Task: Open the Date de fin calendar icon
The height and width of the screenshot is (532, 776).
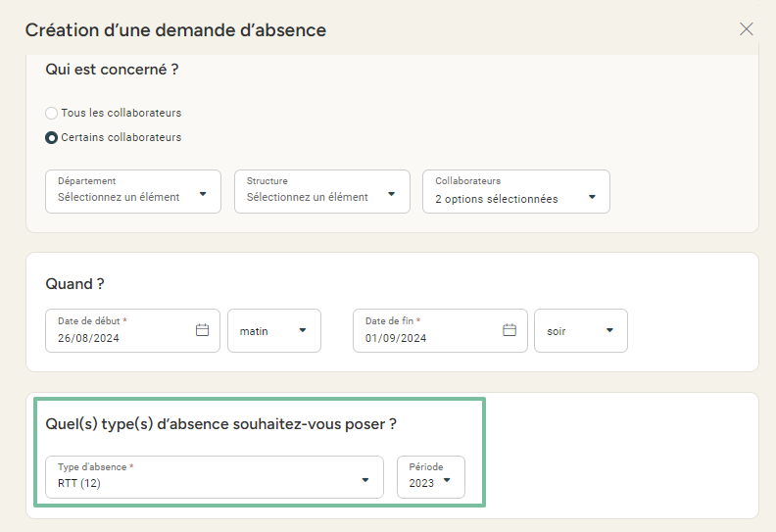Action: [509, 330]
